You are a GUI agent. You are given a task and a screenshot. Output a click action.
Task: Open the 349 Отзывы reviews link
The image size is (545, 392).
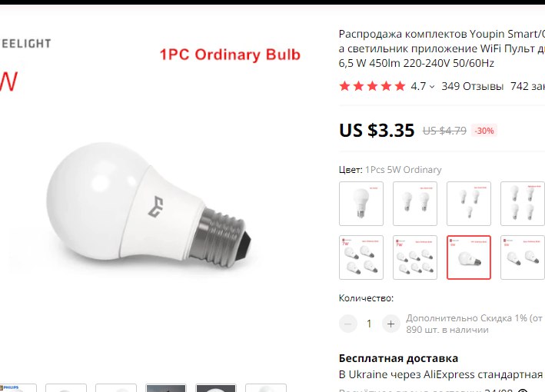pos(472,86)
